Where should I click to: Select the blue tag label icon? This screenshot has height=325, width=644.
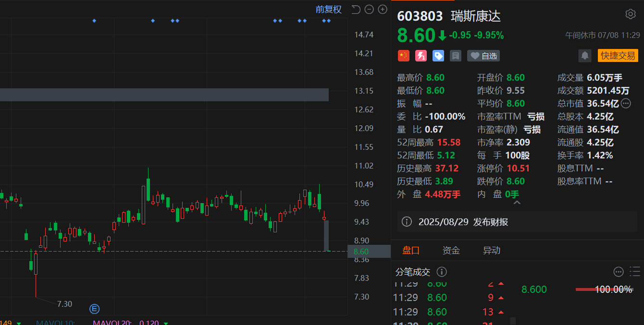pos(438,56)
